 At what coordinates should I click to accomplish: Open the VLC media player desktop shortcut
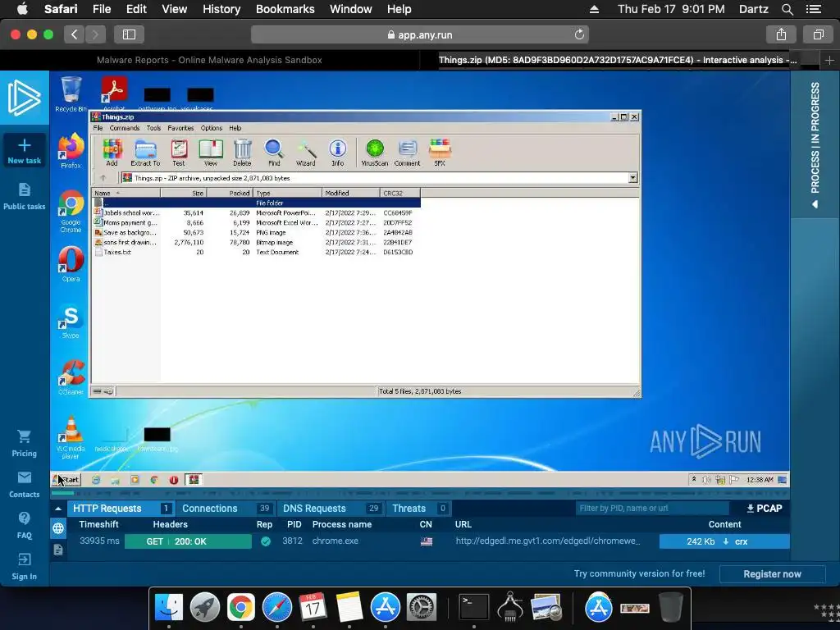(71, 438)
